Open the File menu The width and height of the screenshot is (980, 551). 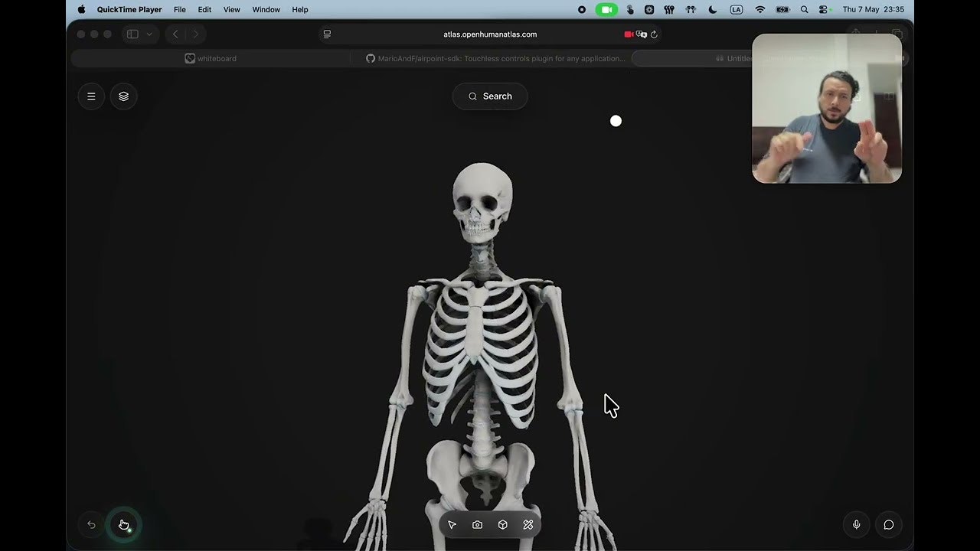pos(180,10)
